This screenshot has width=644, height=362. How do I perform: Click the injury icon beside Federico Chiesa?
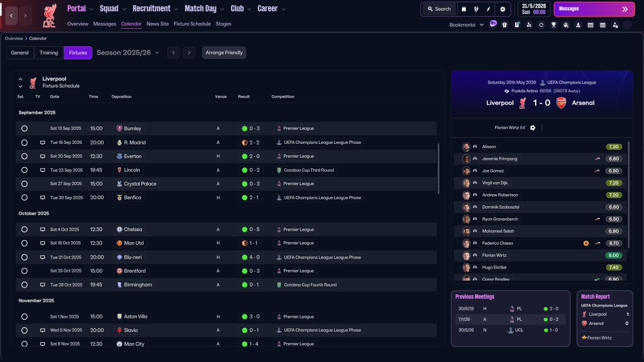586,243
